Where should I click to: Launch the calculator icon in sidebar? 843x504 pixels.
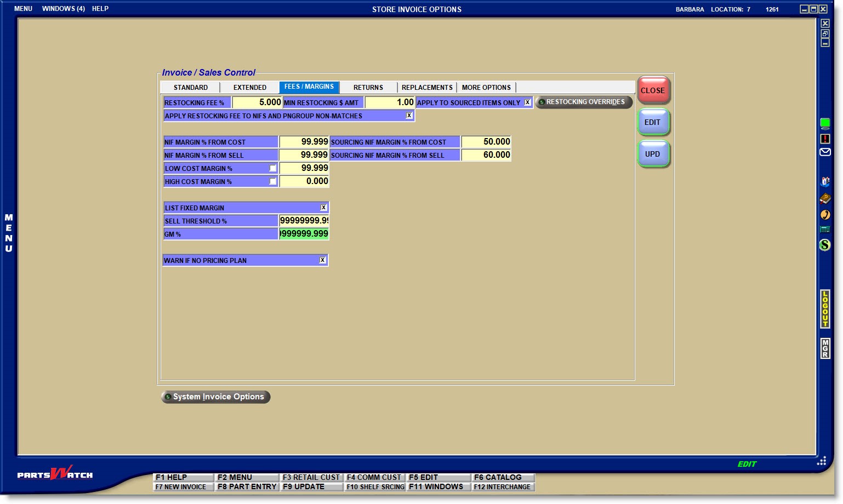point(825,230)
